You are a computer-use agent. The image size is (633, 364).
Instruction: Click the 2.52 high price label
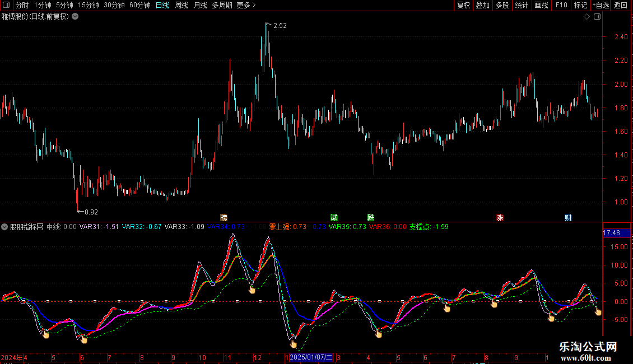click(280, 25)
